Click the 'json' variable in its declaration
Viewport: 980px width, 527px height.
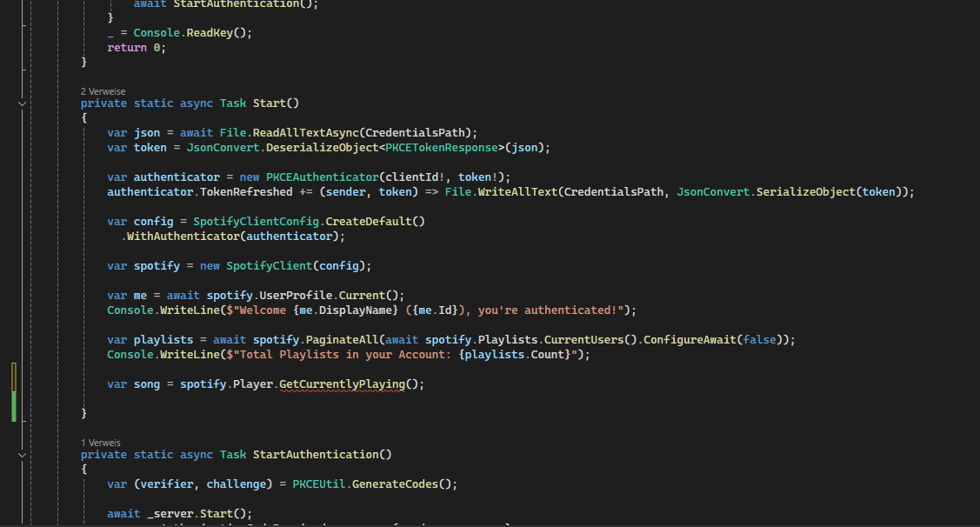click(147, 132)
